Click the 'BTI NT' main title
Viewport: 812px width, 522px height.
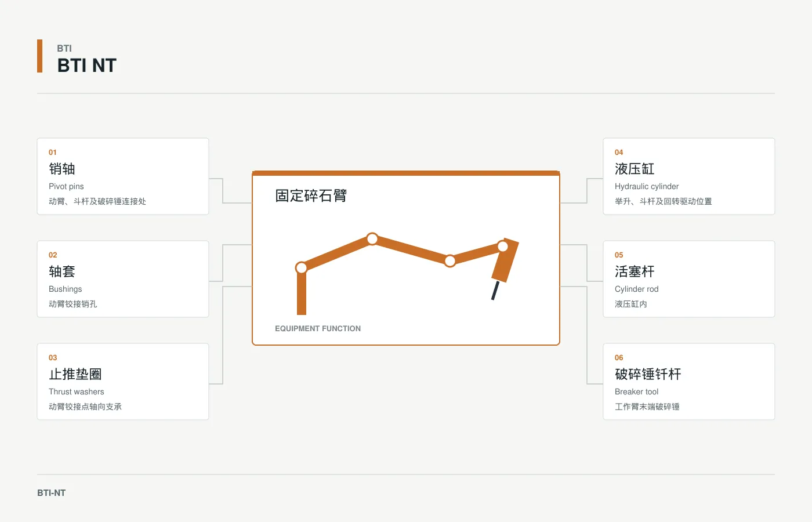[x=87, y=66]
